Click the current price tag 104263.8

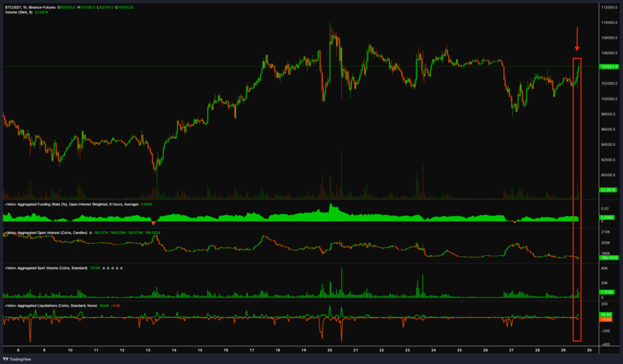click(x=608, y=66)
